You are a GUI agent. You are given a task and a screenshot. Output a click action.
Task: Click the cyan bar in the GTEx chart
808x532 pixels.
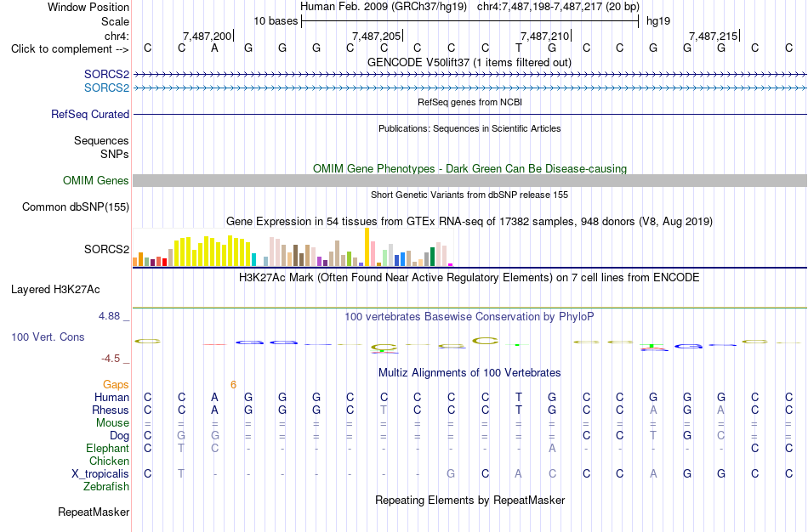(x=253, y=259)
